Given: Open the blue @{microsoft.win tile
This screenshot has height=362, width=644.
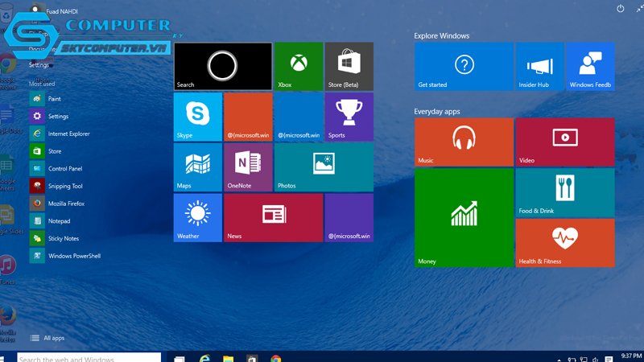Looking at the screenshot, I should [299, 117].
